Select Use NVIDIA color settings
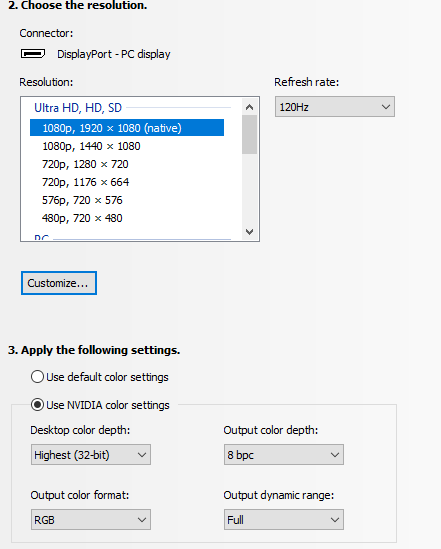Image resolution: width=441 pixels, height=549 pixels. point(37,405)
